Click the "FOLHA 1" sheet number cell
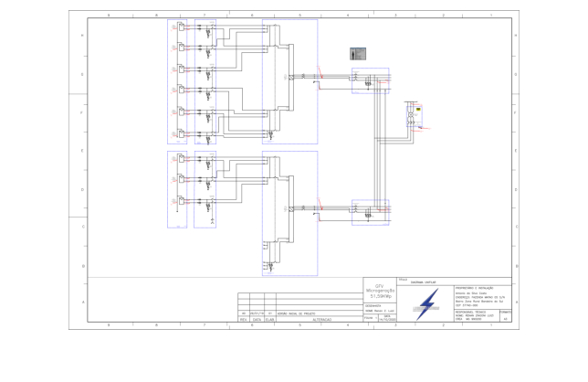 pos(371,318)
